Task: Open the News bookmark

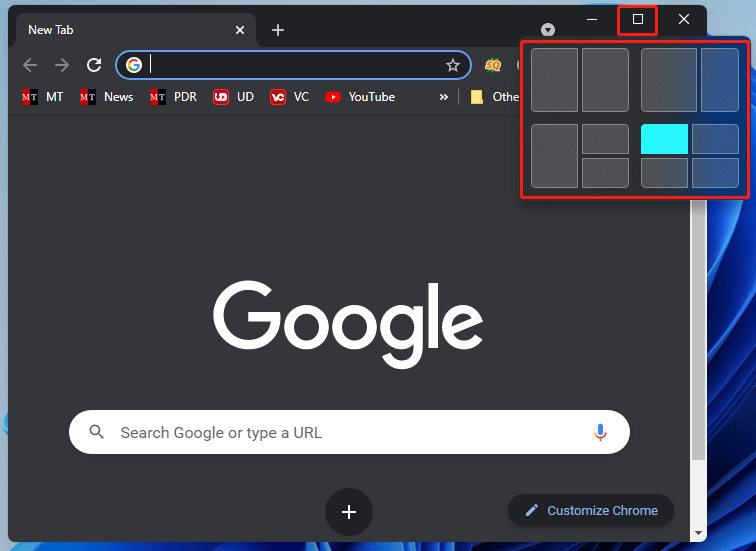Action: [107, 97]
